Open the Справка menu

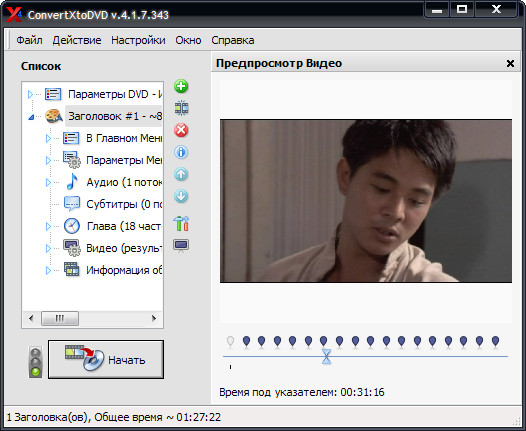[x=233, y=40]
